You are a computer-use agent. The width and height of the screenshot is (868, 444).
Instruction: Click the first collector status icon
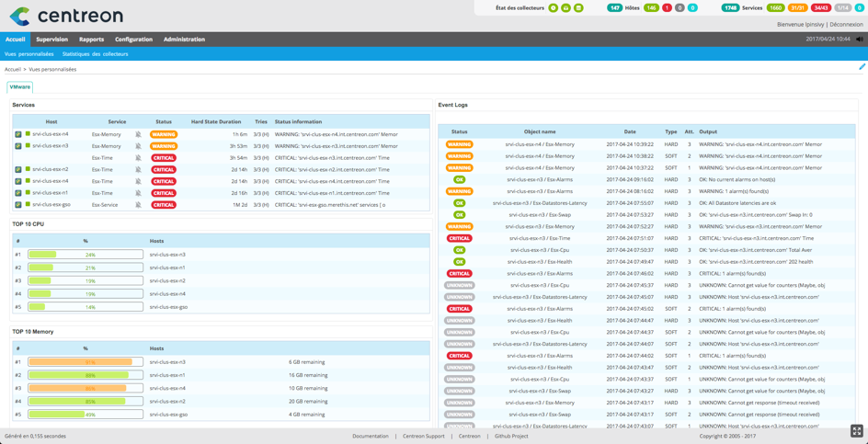pos(553,7)
